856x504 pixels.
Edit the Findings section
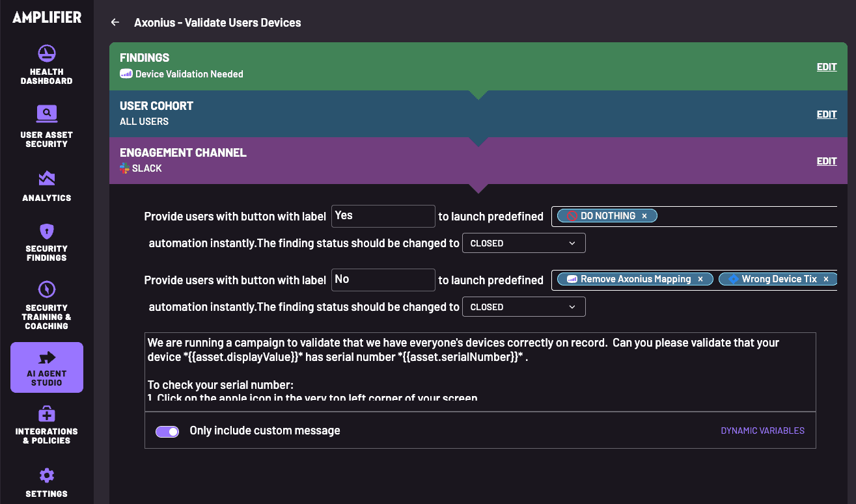pos(827,67)
